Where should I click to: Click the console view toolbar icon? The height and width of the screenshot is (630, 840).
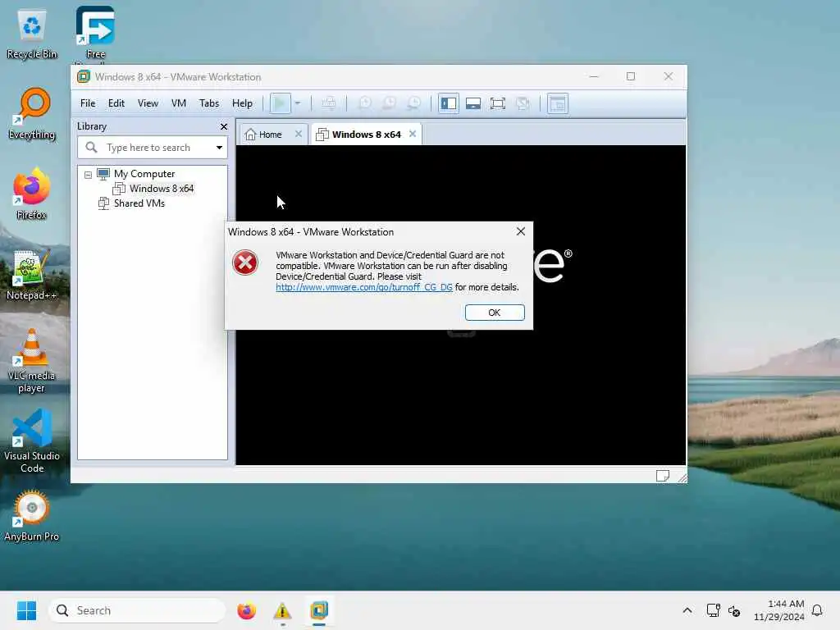pyautogui.click(x=558, y=103)
